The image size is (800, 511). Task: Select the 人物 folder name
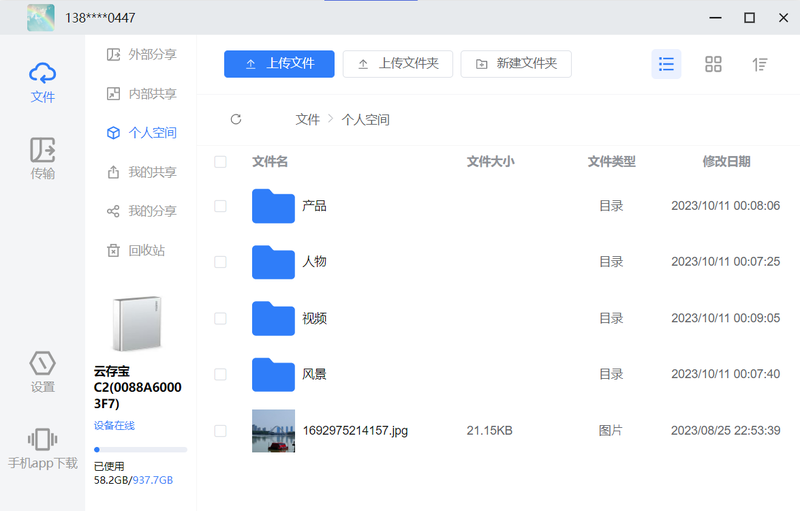(314, 262)
